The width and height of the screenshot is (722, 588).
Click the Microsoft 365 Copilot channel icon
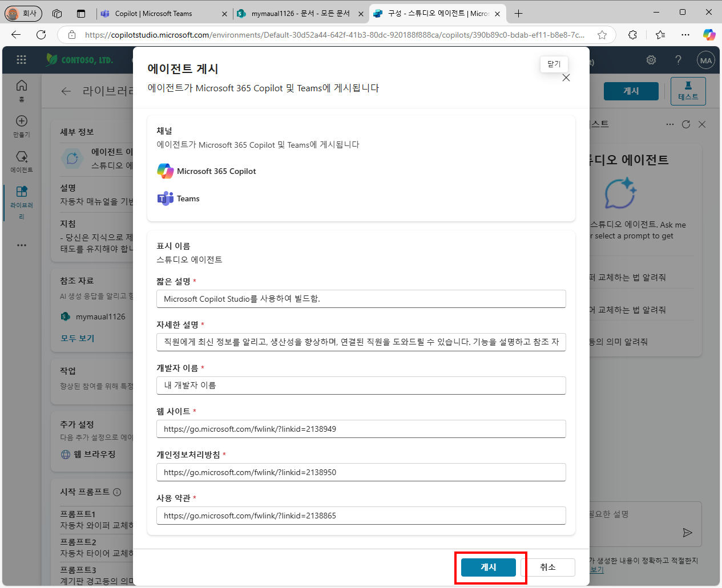[x=165, y=171]
